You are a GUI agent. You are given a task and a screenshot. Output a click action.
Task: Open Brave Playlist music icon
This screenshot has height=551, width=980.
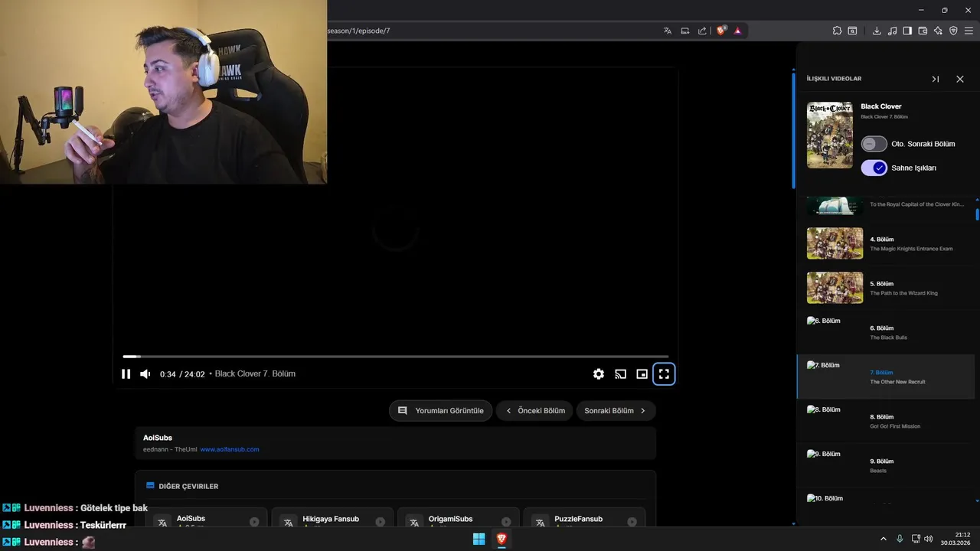(892, 31)
